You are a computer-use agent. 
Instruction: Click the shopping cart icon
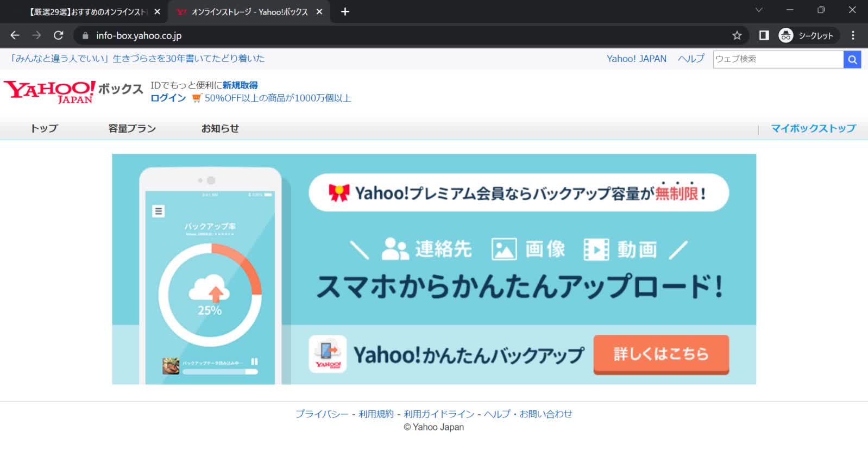click(x=197, y=98)
